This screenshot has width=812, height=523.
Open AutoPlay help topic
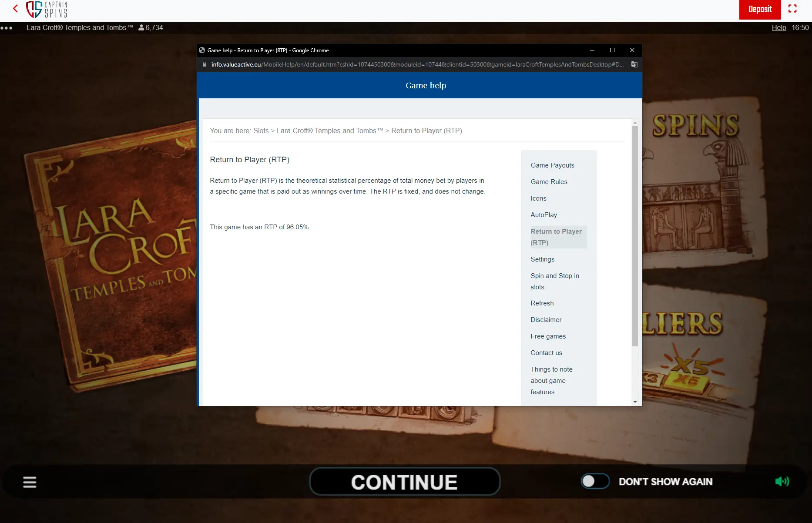click(x=544, y=215)
